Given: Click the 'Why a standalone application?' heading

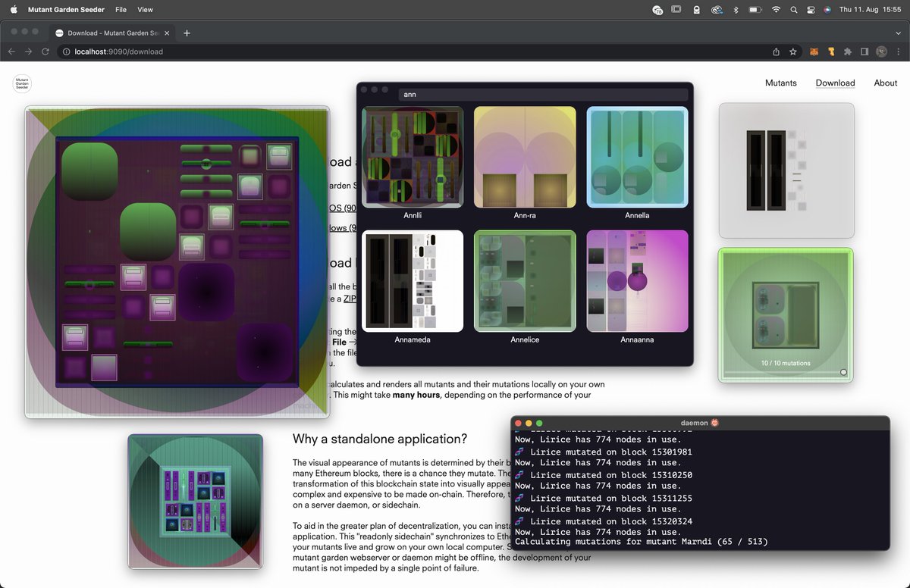Looking at the screenshot, I should point(380,439).
